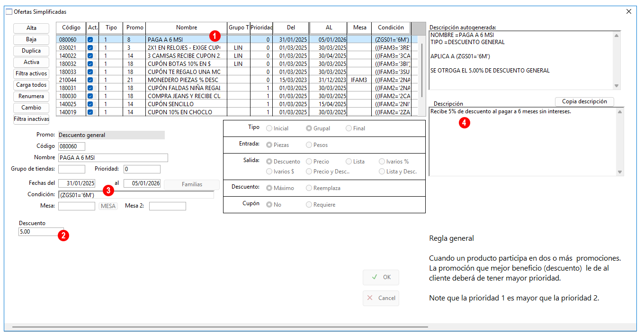Click the Cambio button
This screenshot has height=336, width=644.
pos(31,108)
